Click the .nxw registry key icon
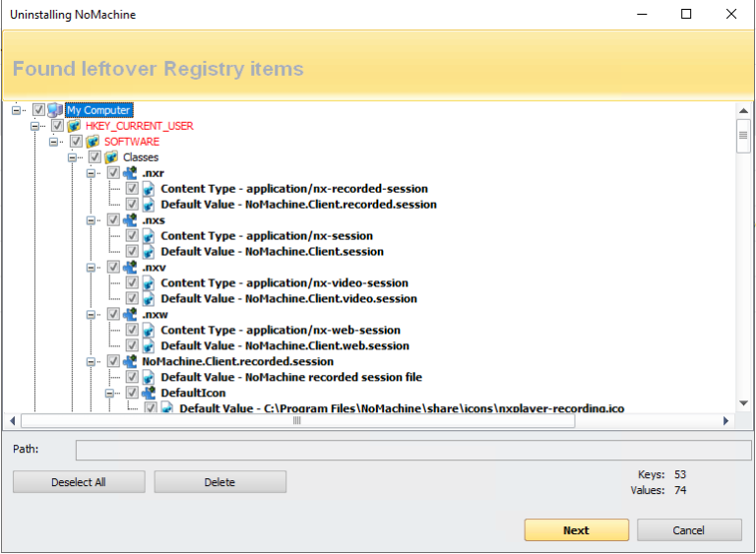This screenshot has height=554, width=756. pyautogui.click(x=130, y=314)
